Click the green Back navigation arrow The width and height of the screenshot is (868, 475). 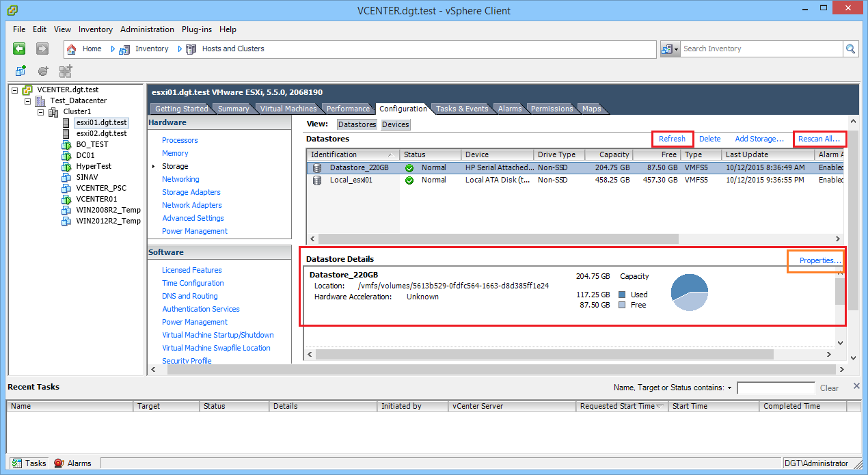coord(19,49)
